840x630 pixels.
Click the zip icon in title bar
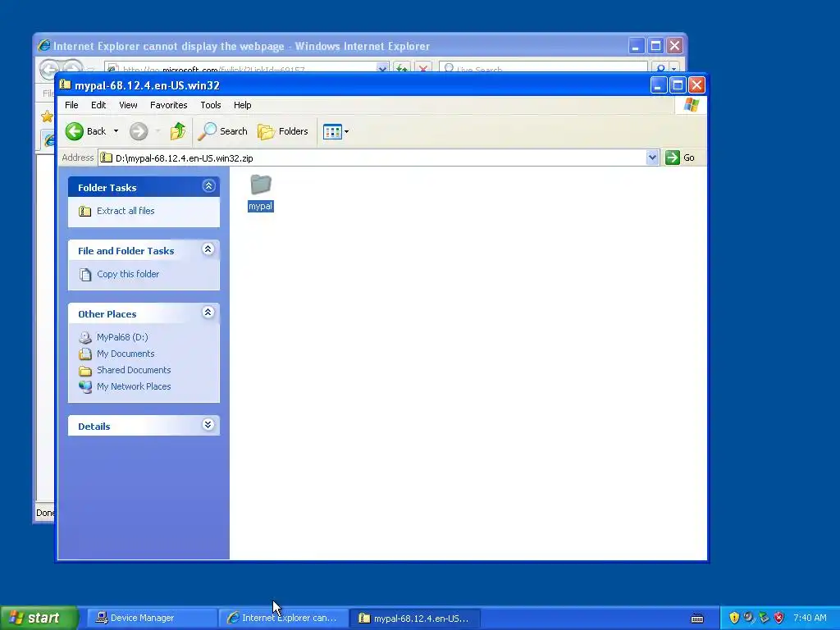pyautogui.click(x=66, y=84)
